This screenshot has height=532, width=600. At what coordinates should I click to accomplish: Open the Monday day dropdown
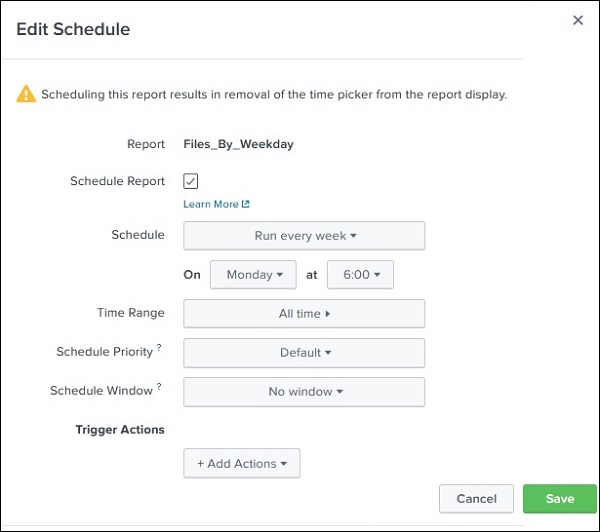coord(253,275)
